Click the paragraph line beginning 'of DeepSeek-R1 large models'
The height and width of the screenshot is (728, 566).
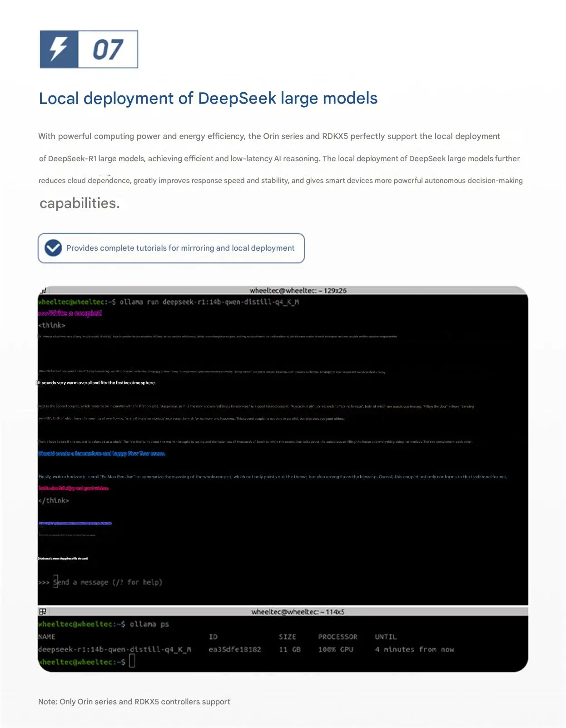click(279, 158)
